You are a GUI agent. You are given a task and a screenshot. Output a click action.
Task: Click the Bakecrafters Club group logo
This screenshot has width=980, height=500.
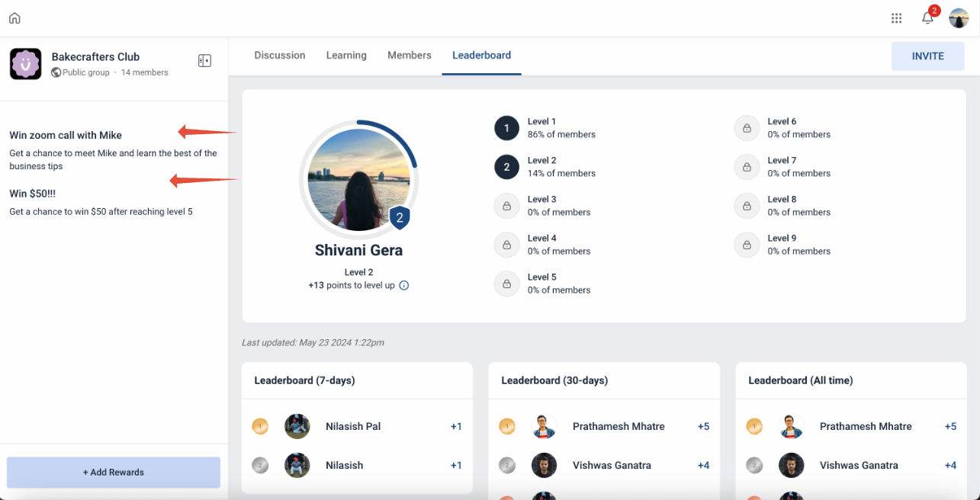[26, 64]
